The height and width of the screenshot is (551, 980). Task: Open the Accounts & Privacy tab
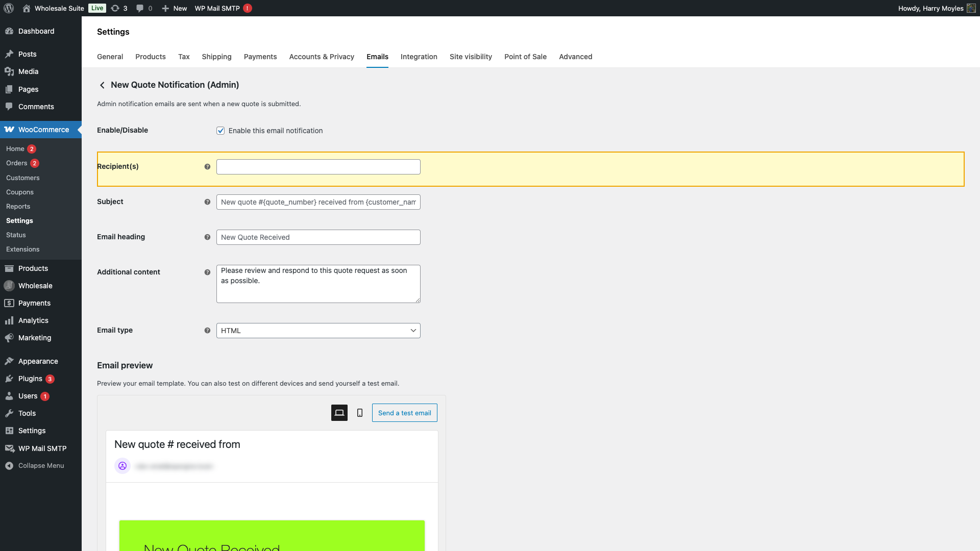(321, 57)
